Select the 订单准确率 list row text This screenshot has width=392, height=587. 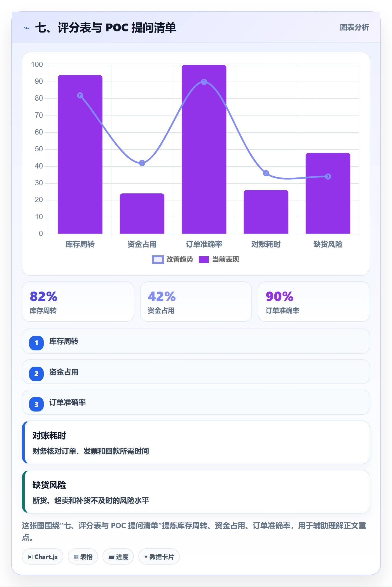click(x=67, y=403)
